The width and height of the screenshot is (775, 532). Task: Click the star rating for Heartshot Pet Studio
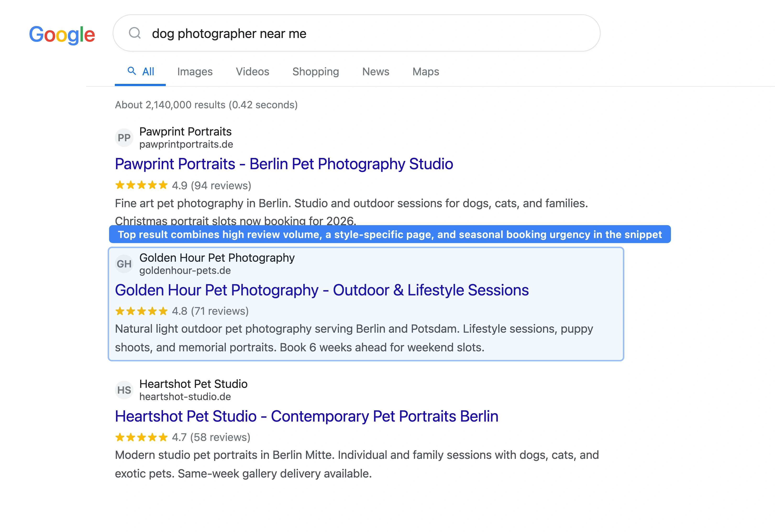[x=141, y=437]
